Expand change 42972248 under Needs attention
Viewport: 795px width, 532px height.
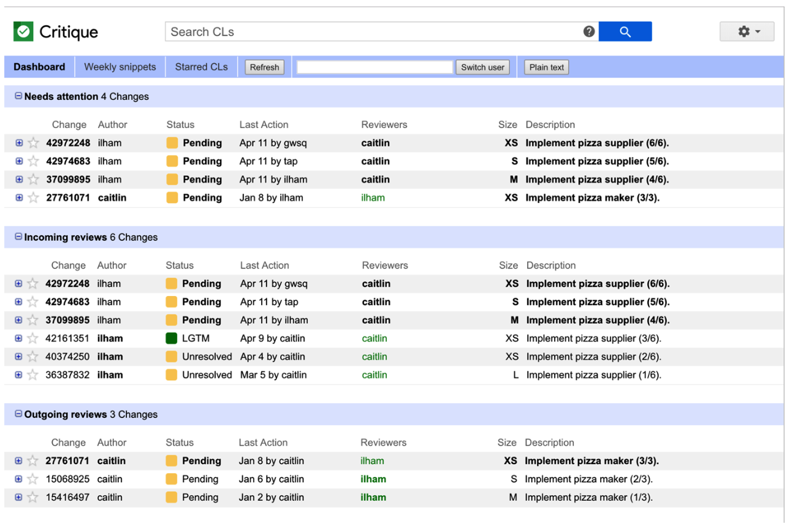click(x=19, y=143)
